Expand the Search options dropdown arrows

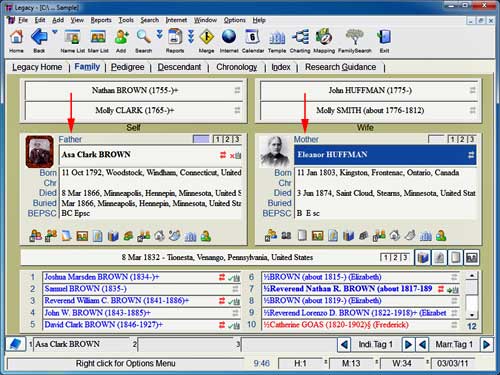pyautogui.click(x=160, y=34)
